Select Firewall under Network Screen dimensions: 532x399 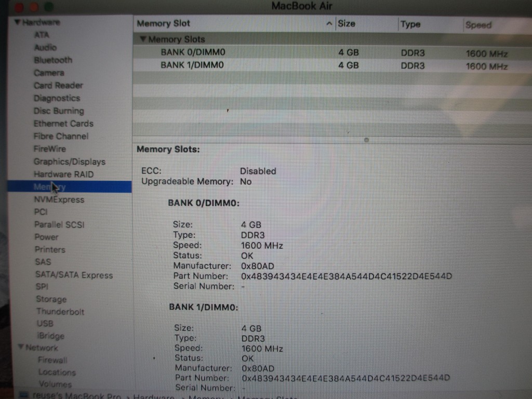point(52,360)
